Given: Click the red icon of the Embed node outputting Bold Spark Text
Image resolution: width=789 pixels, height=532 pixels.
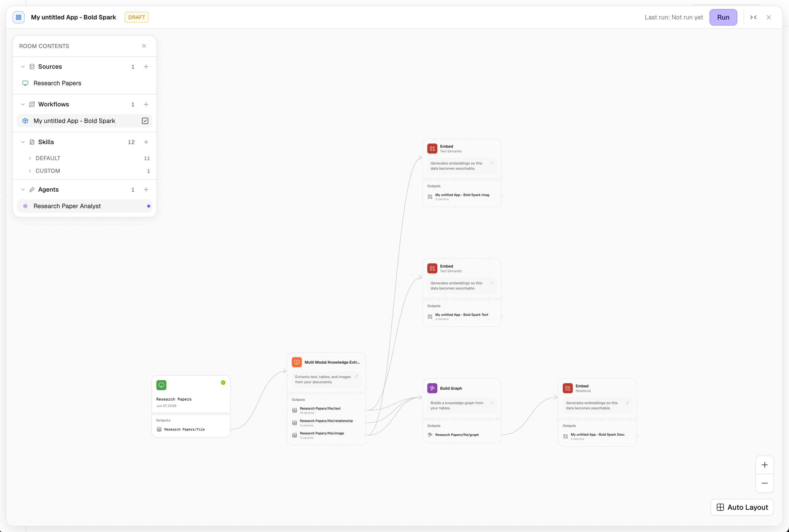Looking at the screenshot, I should tap(432, 268).
